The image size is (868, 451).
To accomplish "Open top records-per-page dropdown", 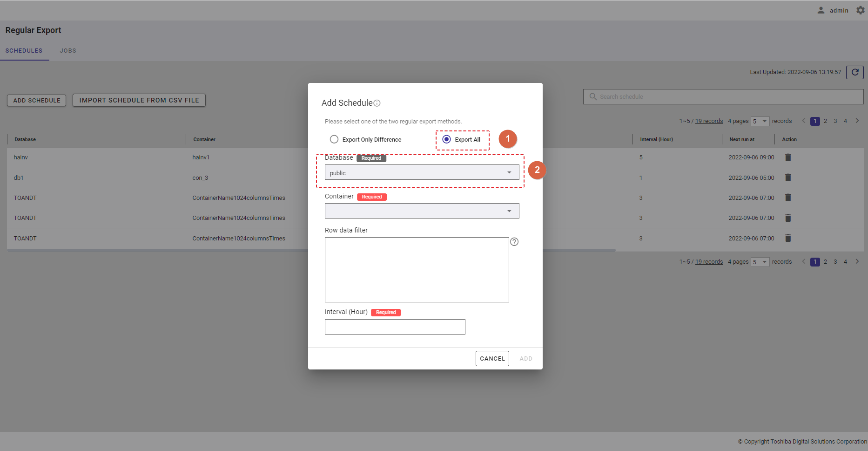I will [760, 121].
